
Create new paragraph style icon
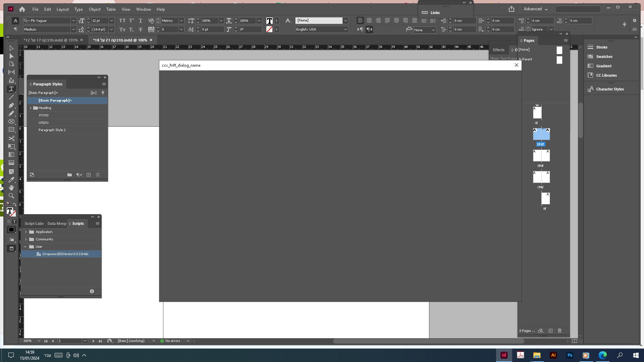click(89, 175)
